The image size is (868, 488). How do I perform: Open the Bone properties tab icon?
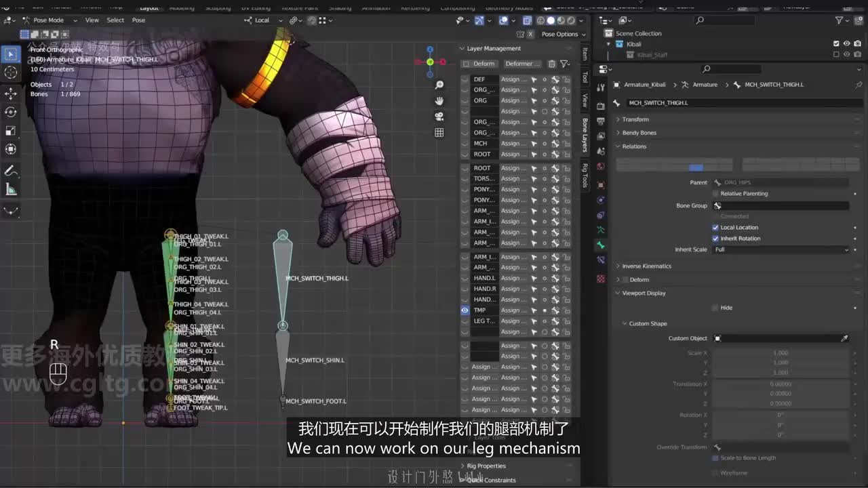(601, 245)
